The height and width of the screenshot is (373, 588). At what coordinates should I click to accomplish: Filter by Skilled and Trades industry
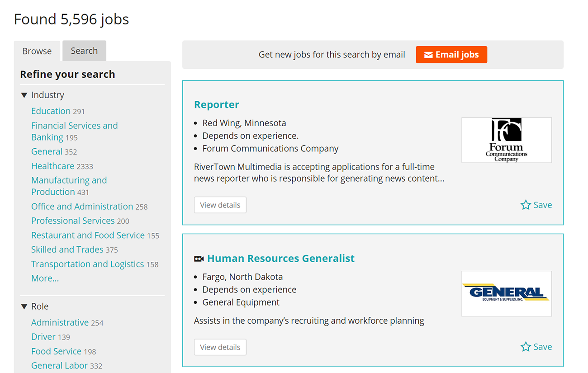tap(67, 250)
